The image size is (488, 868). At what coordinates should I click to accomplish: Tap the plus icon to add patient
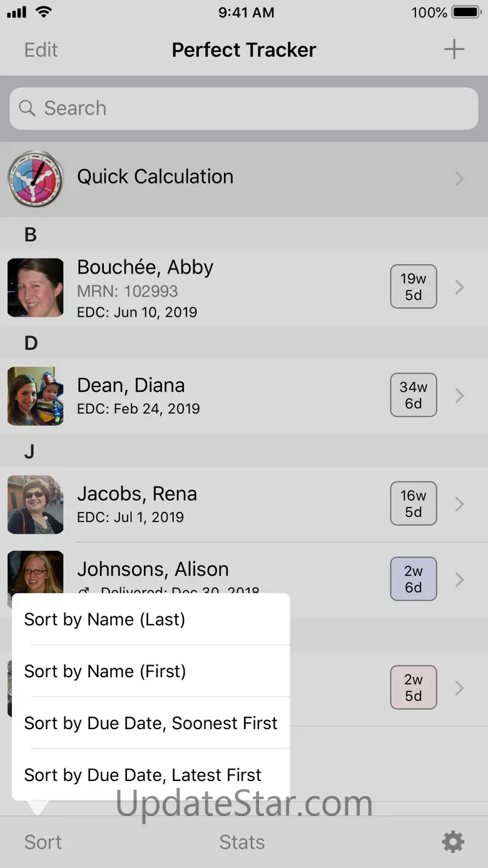(x=454, y=49)
